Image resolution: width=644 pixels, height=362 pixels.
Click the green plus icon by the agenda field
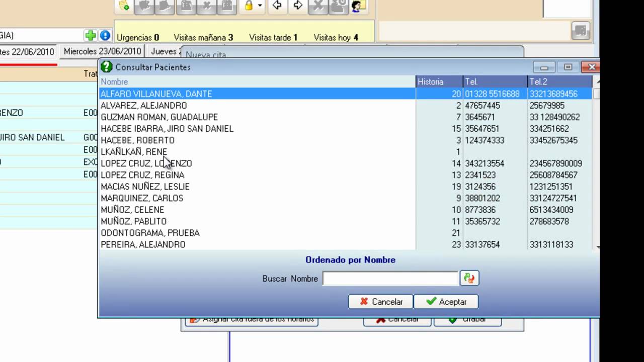point(90,35)
